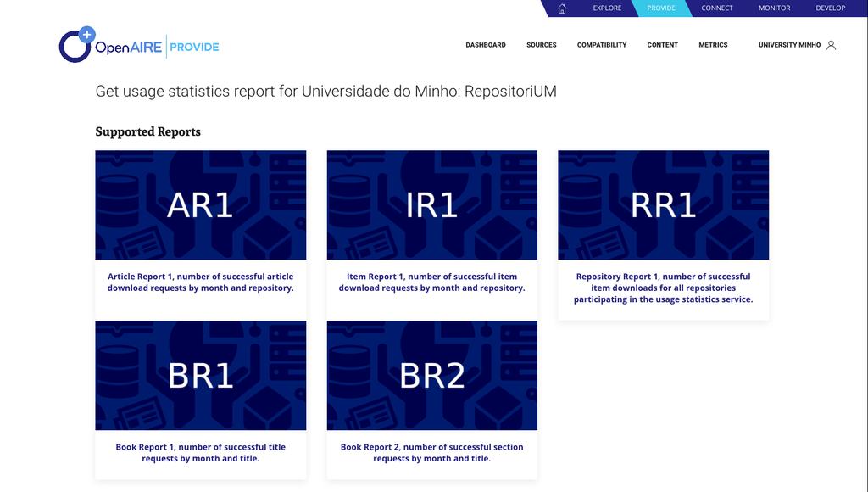Select the IR1 report card image
Image resolution: width=868 pixels, height=492 pixels.
click(431, 205)
